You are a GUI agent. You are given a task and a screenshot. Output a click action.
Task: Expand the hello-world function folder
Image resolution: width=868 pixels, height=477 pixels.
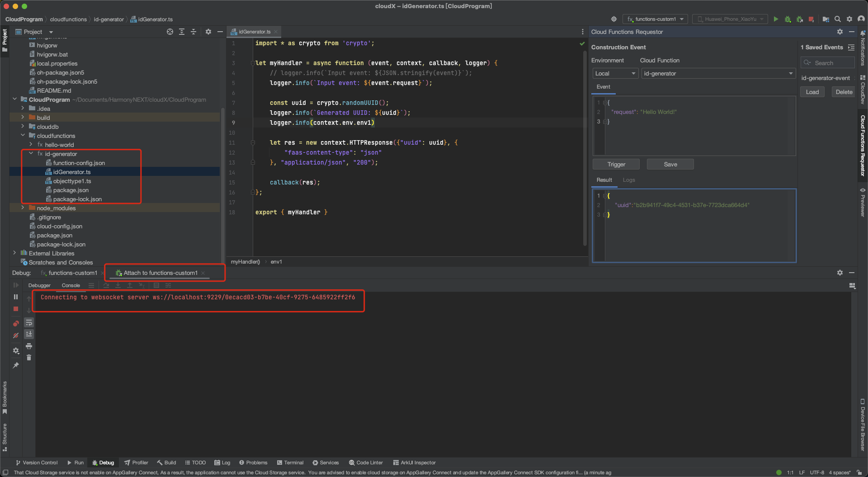tap(31, 145)
